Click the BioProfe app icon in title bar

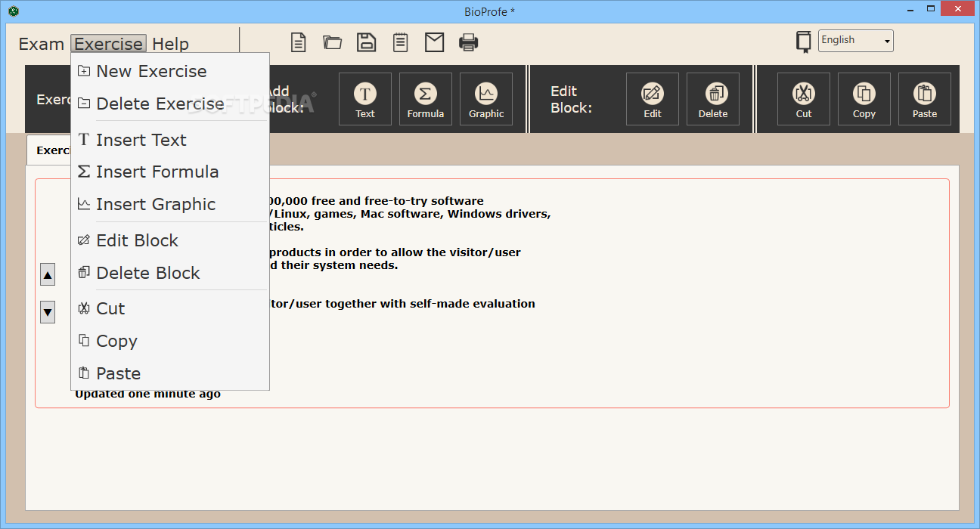point(13,11)
